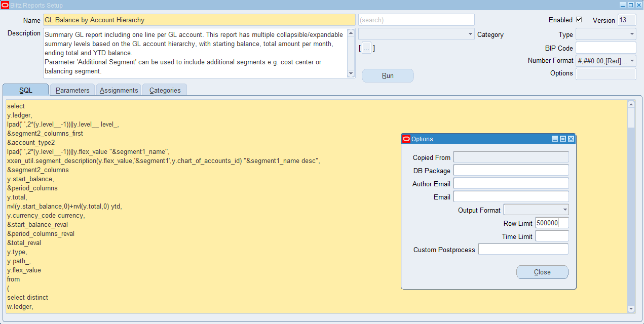Click the Oracle icon in Options dialog title
This screenshot has height=324, width=644.
(406, 139)
